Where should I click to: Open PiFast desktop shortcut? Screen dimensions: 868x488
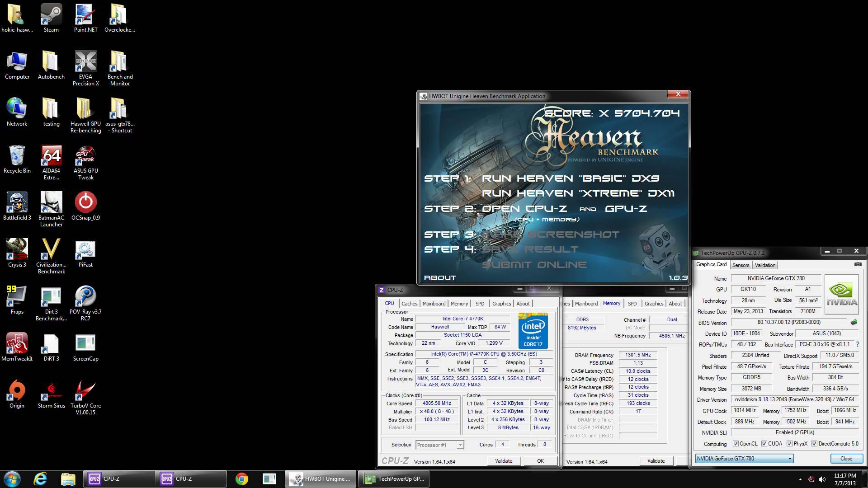pyautogui.click(x=85, y=253)
